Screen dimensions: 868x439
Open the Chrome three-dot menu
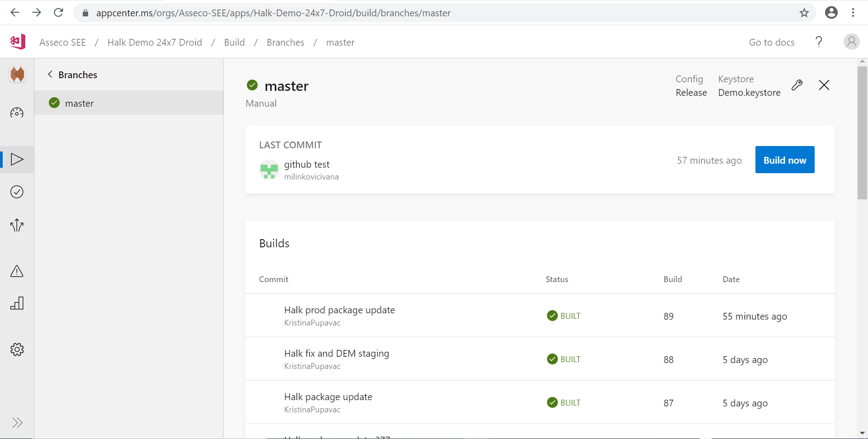(853, 13)
